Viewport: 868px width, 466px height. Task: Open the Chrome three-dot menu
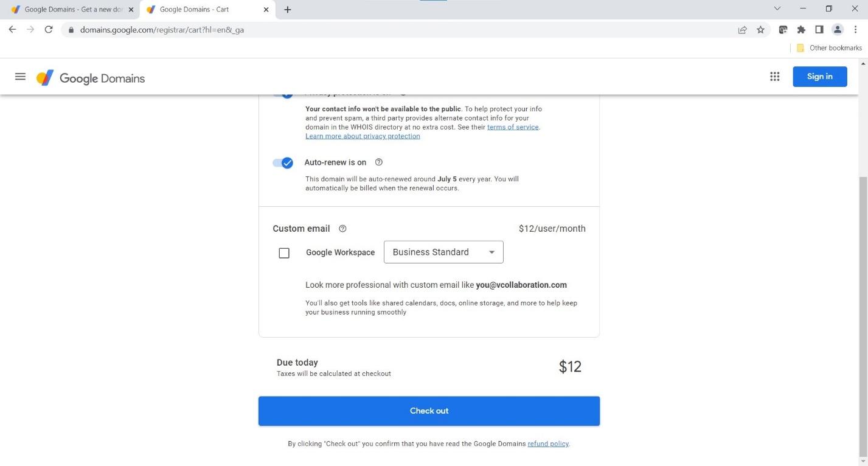point(856,29)
